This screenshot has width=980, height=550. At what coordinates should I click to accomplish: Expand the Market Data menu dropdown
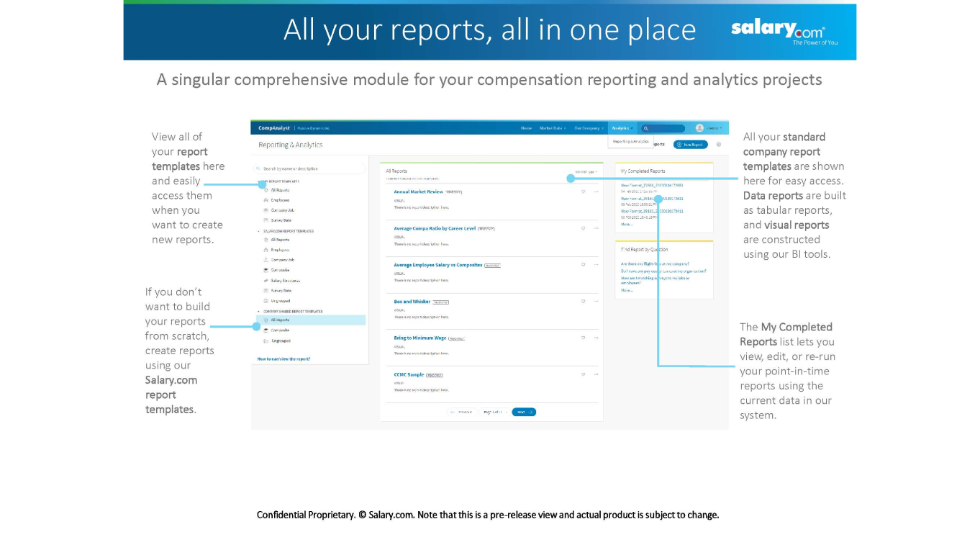(x=553, y=128)
